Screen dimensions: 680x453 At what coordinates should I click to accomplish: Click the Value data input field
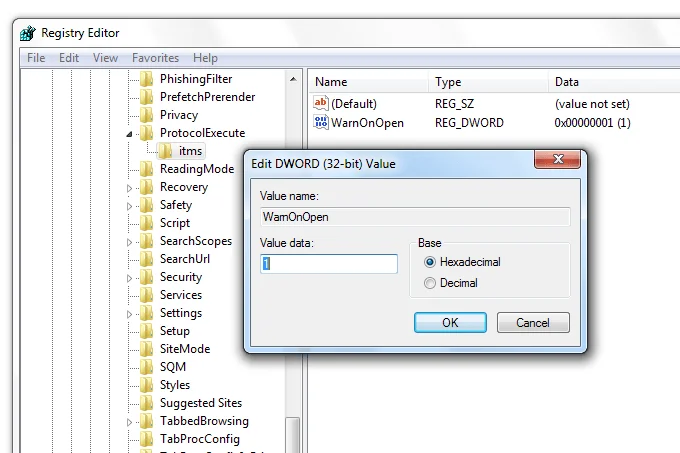pyautogui.click(x=329, y=264)
